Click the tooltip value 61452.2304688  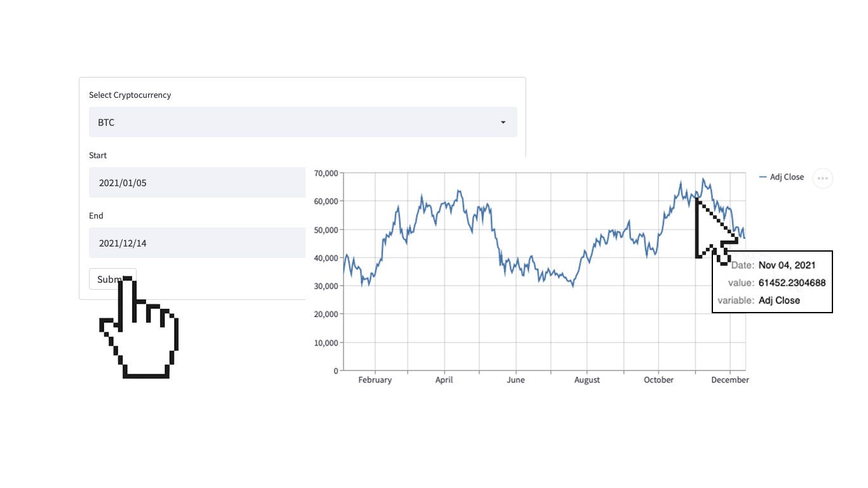[792, 283]
